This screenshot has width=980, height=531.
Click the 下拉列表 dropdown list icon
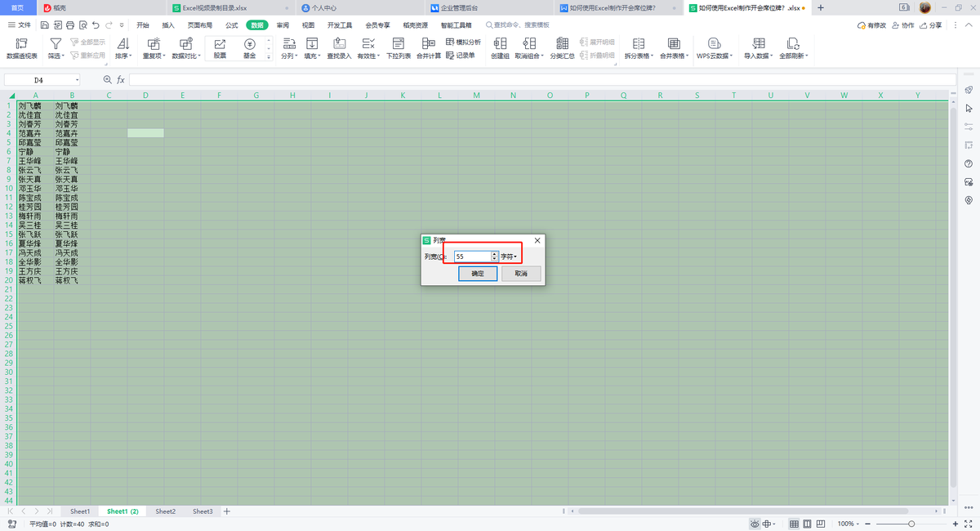click(398, 43)
